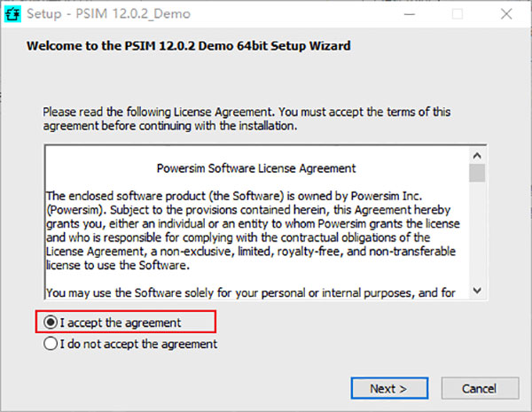
Task: Click the empty scrollbar track below the thumb
Action: point(477,232)
